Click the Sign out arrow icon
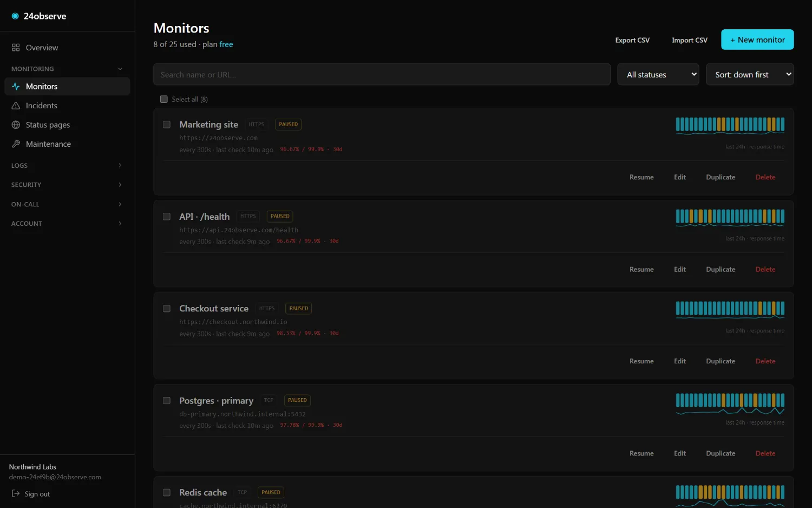The width and height of the screenshot is (812, 508). tap(16, 494)
